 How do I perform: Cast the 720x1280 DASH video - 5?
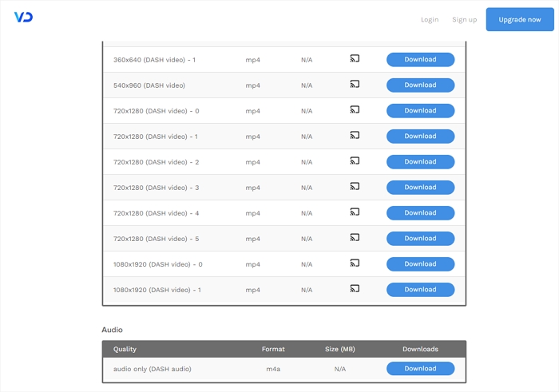[x=355, y=237]
